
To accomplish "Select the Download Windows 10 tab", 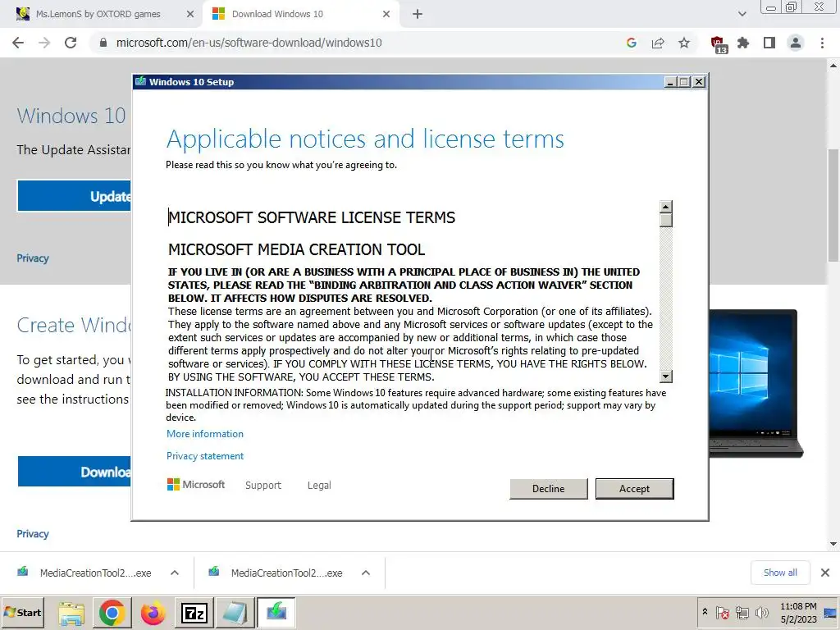I will (277, 14).
